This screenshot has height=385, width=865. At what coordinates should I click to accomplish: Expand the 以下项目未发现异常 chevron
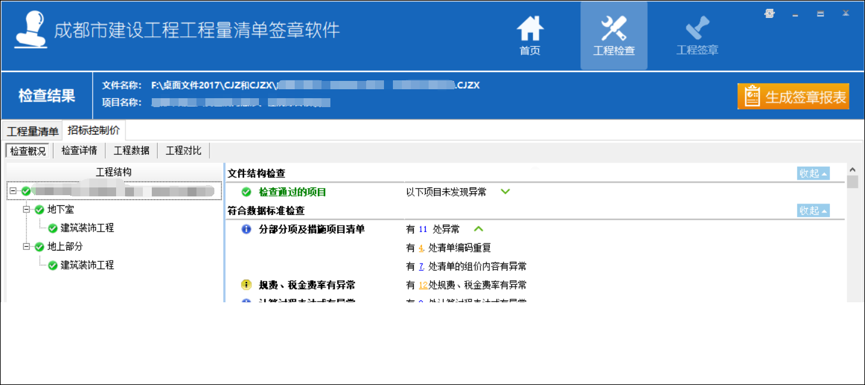[505, 192]
